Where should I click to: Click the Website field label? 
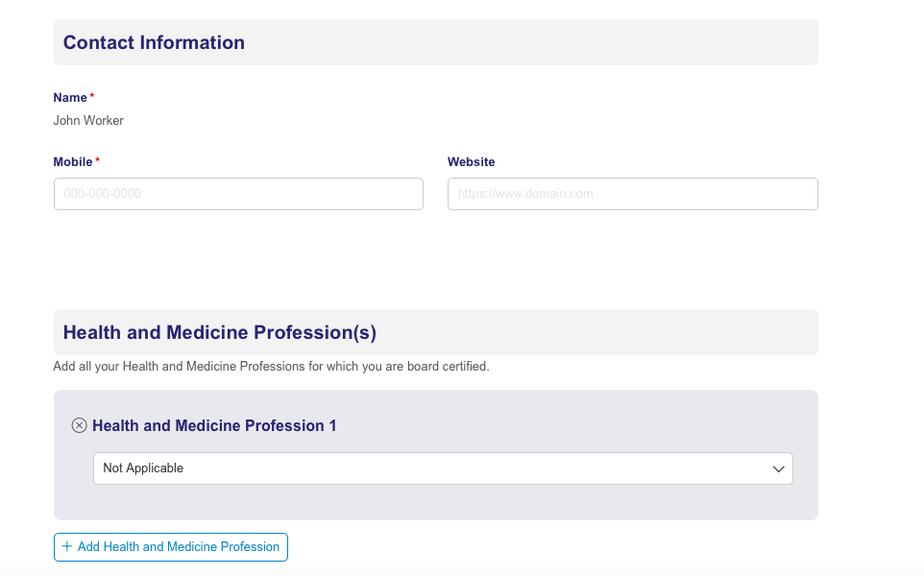point(471,162)
